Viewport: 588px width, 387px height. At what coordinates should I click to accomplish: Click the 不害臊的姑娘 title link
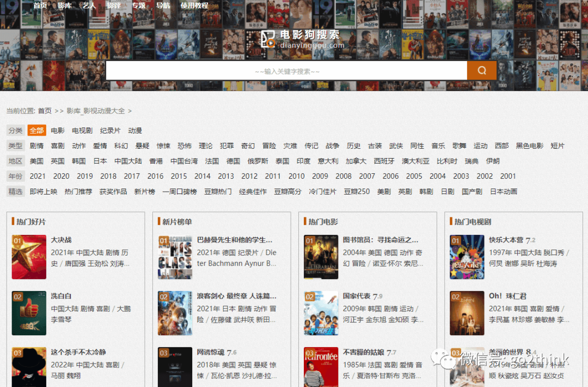364,352
